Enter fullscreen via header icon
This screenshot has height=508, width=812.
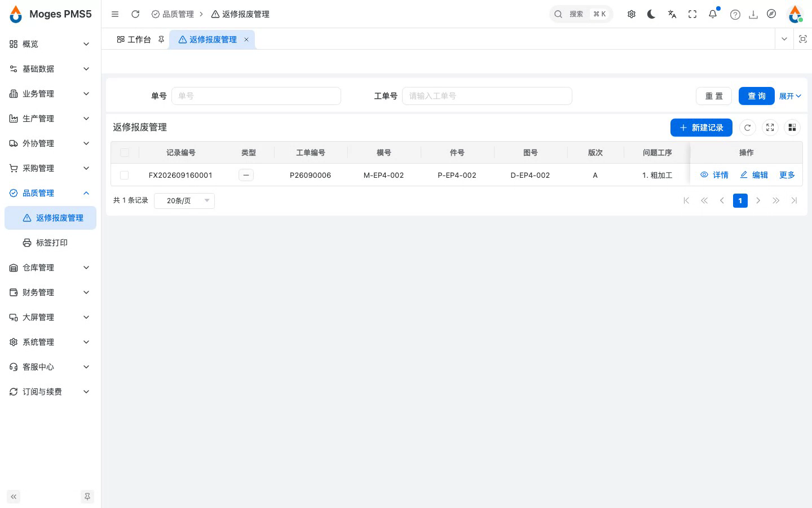pos(692,14)
